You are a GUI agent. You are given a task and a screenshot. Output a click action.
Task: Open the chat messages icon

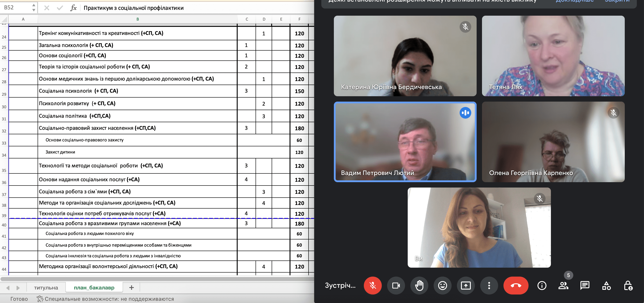click(x=584, y=285)
